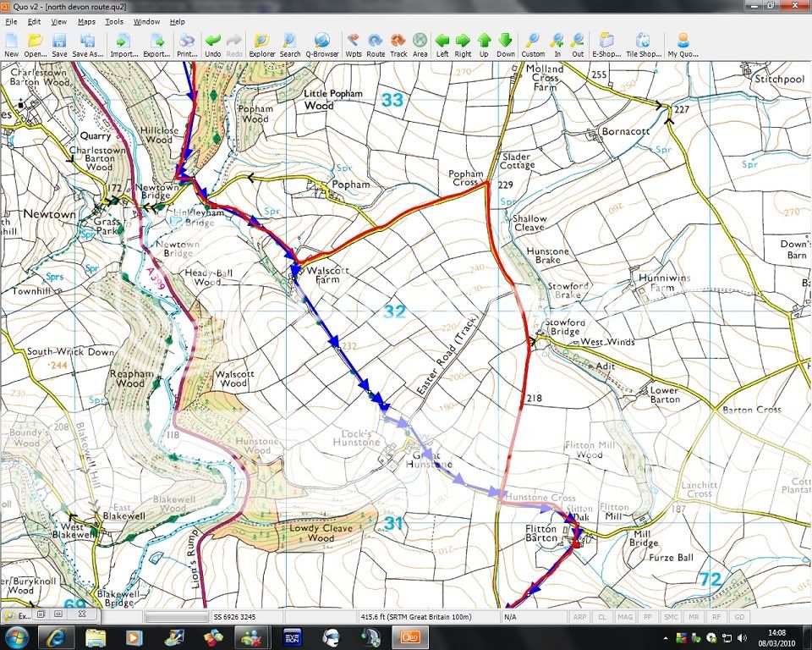The width and height of the screenshot is (812, 650).
Task: Choose the Area tool
Action: 420,44
